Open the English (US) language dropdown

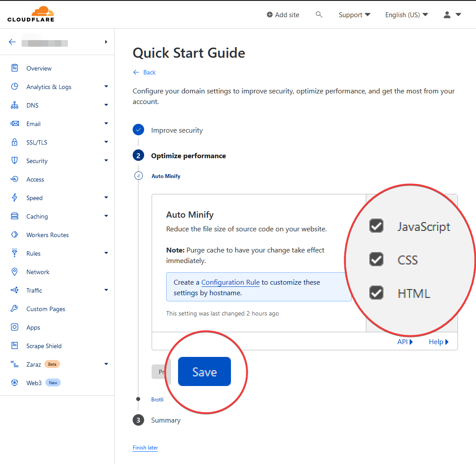[x=406, y=15]
